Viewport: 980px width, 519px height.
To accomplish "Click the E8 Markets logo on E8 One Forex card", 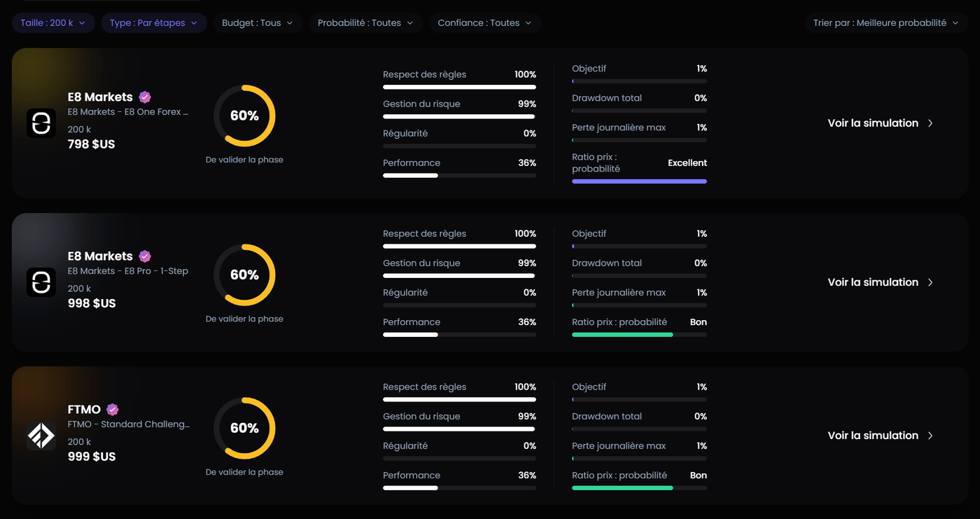I will [41, 123].
